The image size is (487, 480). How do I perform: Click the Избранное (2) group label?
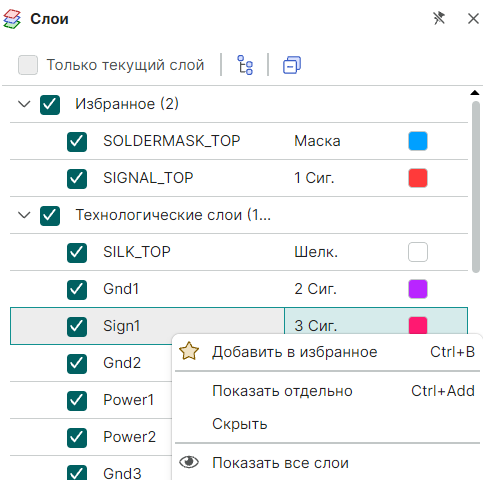tap(127, 104)
